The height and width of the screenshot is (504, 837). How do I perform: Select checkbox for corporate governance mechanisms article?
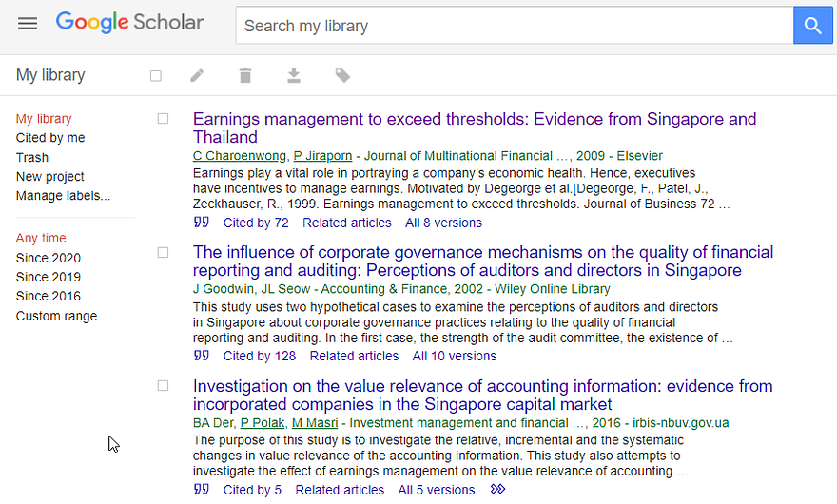pyautogui.click(x=163, y=253)
